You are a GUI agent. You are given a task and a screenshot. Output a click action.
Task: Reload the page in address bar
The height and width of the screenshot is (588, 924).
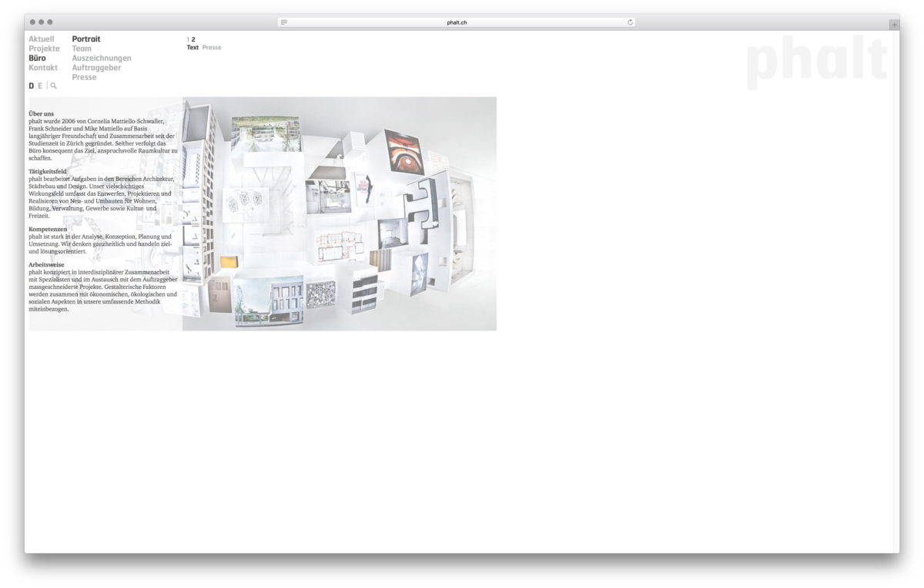(630, 22)
